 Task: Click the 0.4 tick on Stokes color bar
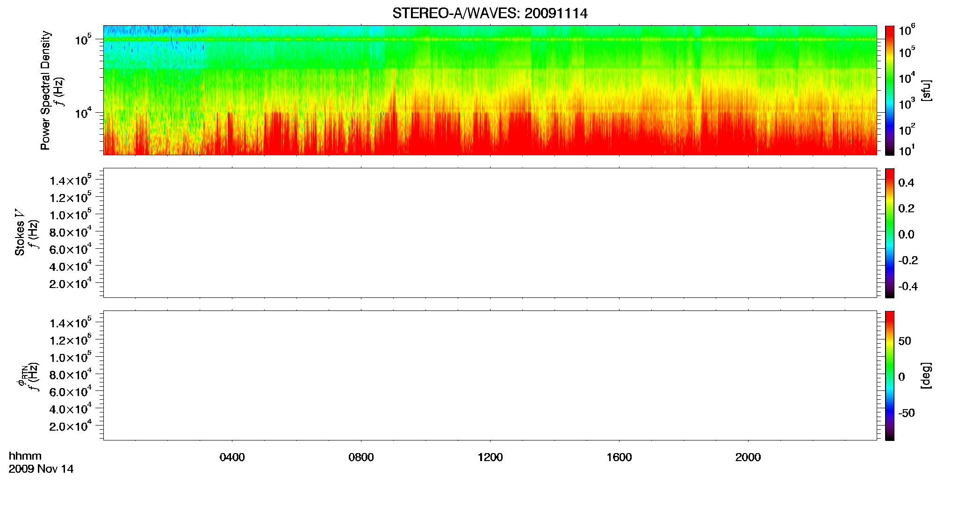coord(906,183)
